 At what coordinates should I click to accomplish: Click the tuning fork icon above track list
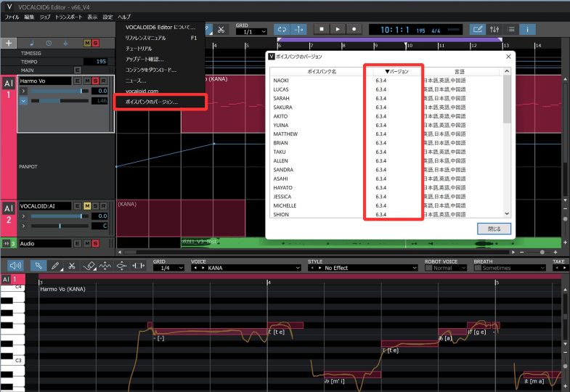tap(65, 44)
